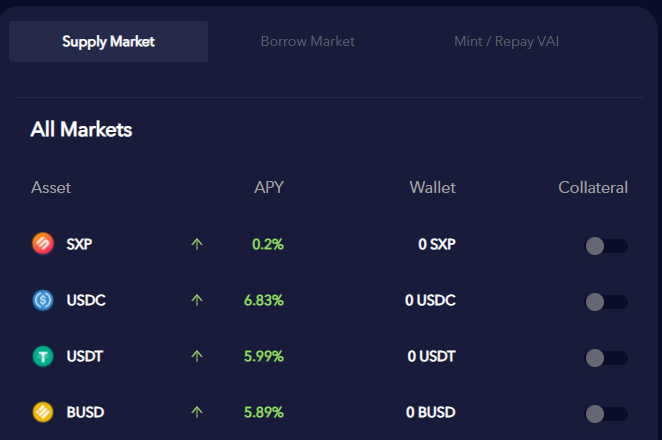The image size is (662, 440).
Task: Enable USDC collateral toggle
Action: (x=606, y=302)
